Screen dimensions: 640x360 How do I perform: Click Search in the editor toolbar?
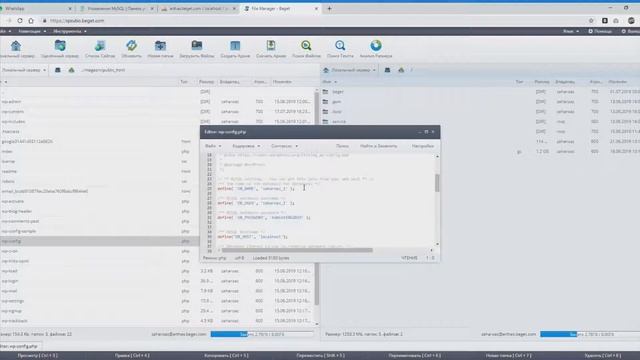click(x=342, y=146)
